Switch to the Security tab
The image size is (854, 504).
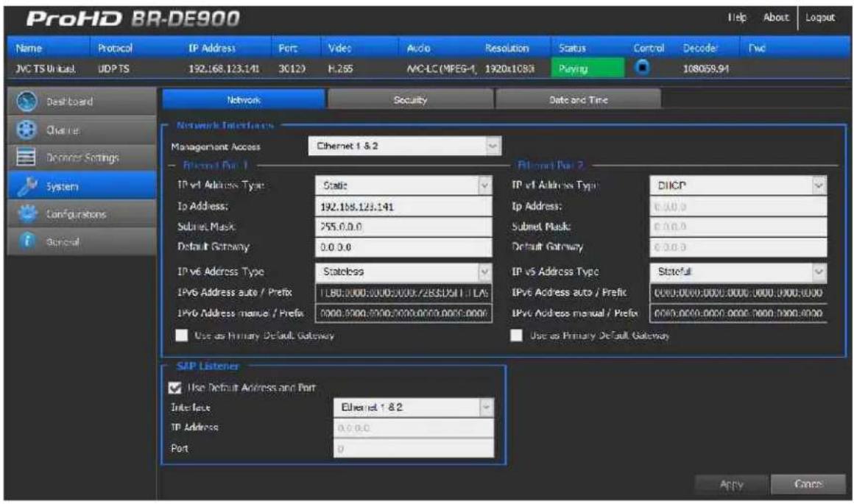pyautogui.click(x=410, y=99)
